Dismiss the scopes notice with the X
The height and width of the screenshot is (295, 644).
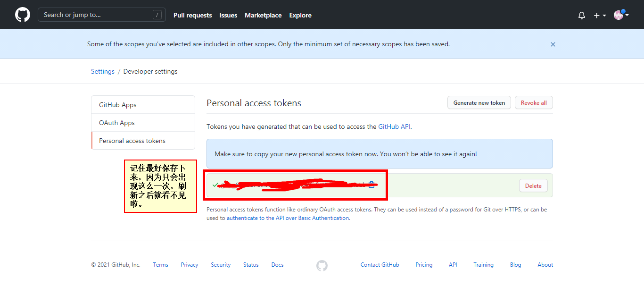[x=553, y=44]
